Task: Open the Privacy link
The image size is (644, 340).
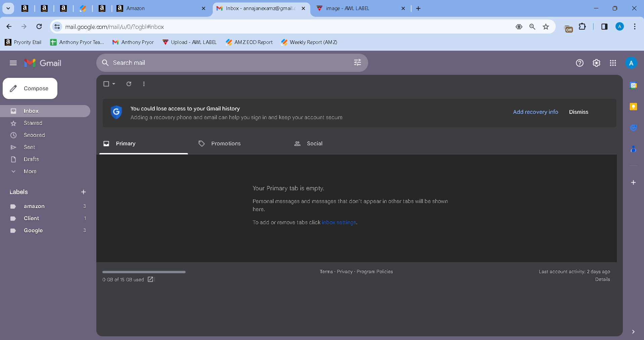Action: click(x=345, y=272)
